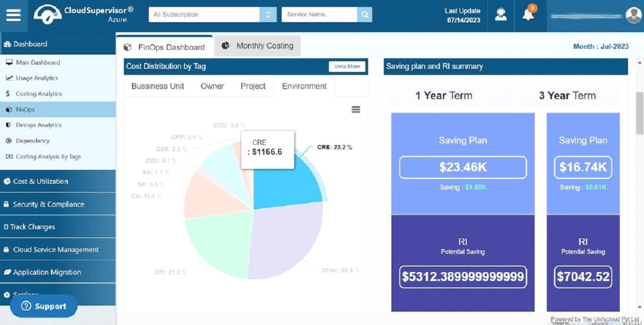Click the Dependency target icon
Image resolution: width=644 pixels, height=325 pixels.
(x=8, y=141)
